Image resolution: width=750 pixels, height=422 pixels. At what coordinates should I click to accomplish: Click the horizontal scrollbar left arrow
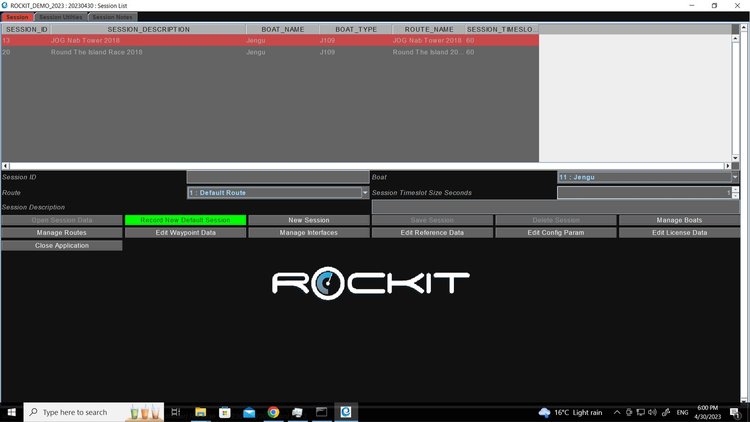(x=5, y=166)
